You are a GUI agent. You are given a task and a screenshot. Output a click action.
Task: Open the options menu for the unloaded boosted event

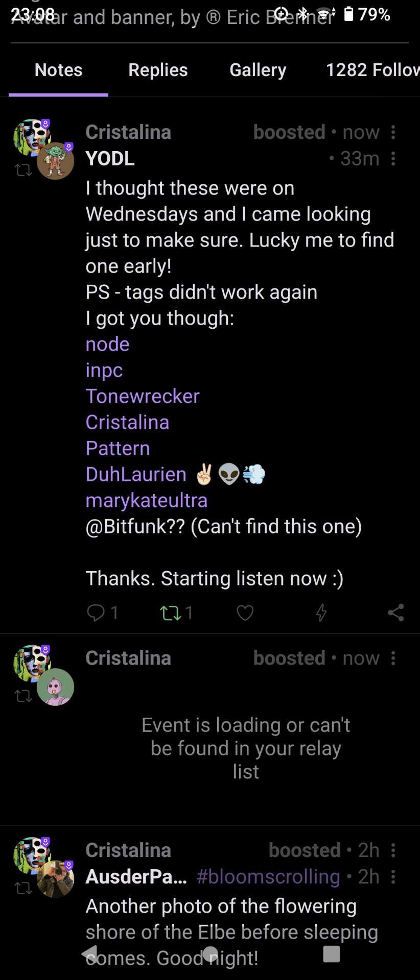coord(393,658)
